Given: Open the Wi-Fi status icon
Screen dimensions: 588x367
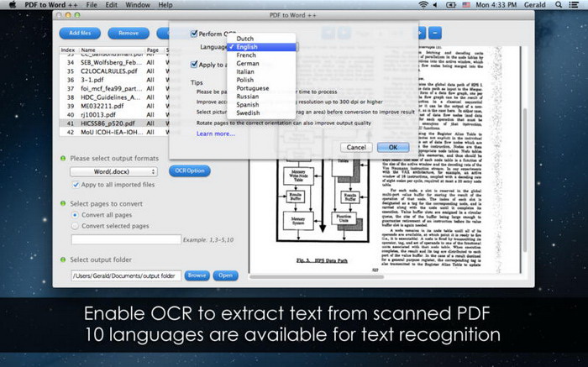Looking at the screenshot, I should [x=423, y=5].
